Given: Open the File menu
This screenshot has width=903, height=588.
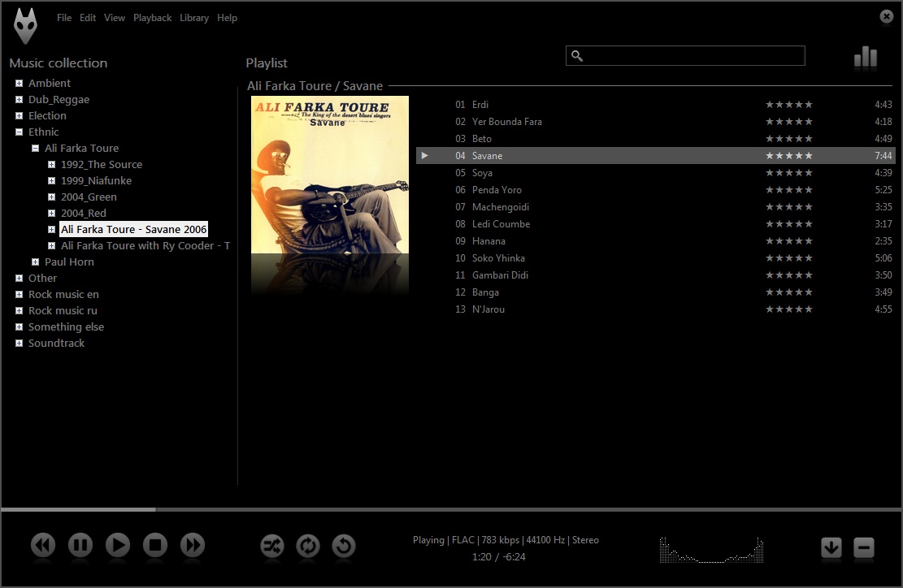Looking at the screenshot, I should click(x=64, y=18).
